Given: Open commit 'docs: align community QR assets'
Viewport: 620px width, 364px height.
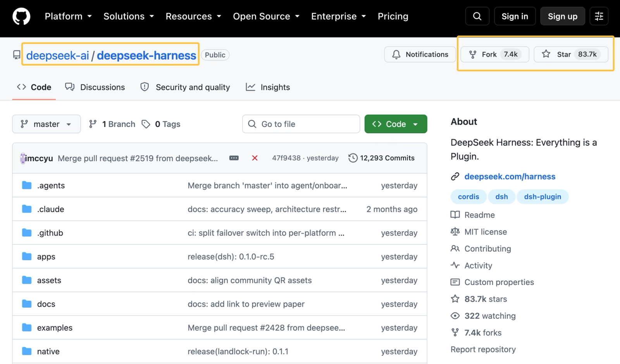Looking at the screenshot, I should [250, 280].
